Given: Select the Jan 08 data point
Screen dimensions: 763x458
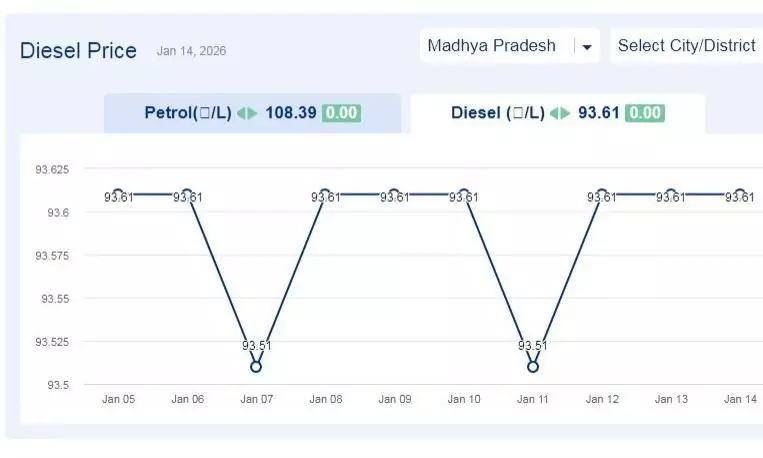Looking at the screenshot, I should pos(325,194).
